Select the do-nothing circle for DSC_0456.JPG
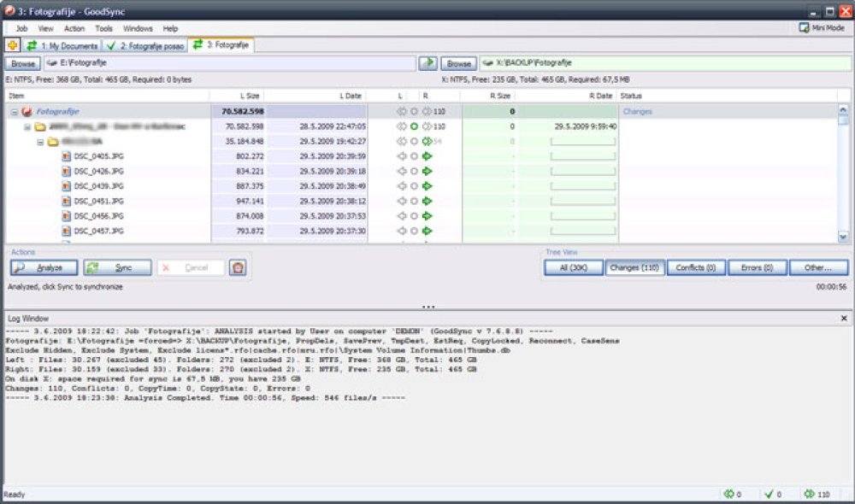The height and width of the screenshot is (504, 855). pos(415,216)
